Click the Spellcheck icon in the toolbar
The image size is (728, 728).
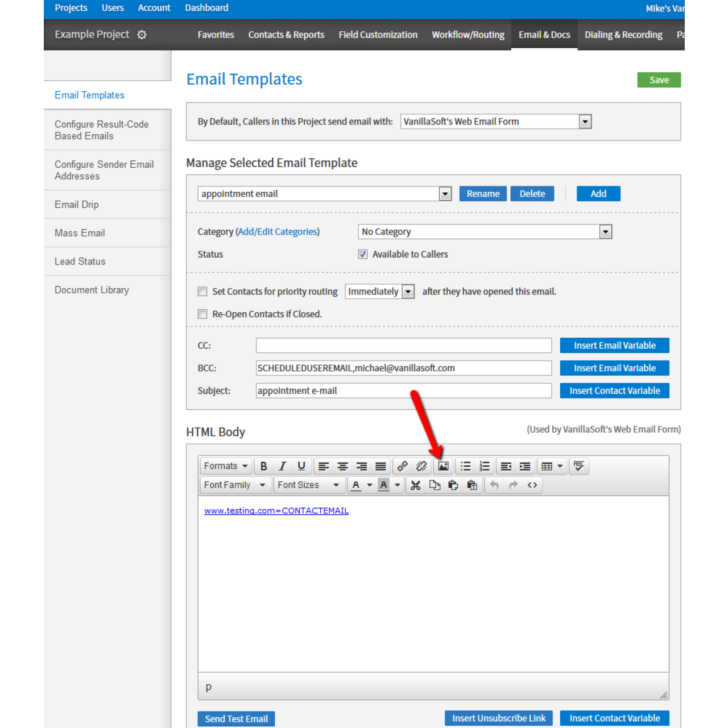click(579, 466)
